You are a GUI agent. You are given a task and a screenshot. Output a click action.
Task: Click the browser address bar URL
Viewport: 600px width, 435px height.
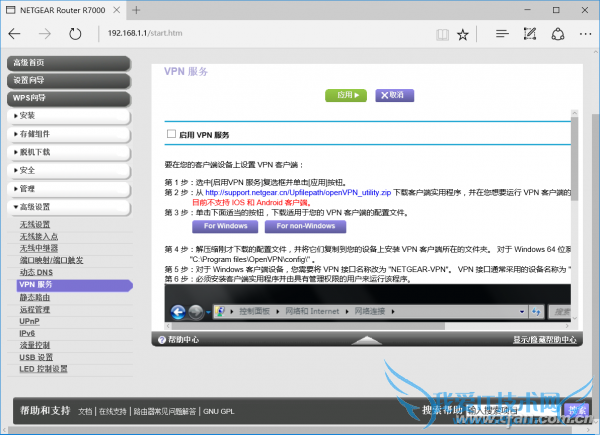click(x=145, y=33)
